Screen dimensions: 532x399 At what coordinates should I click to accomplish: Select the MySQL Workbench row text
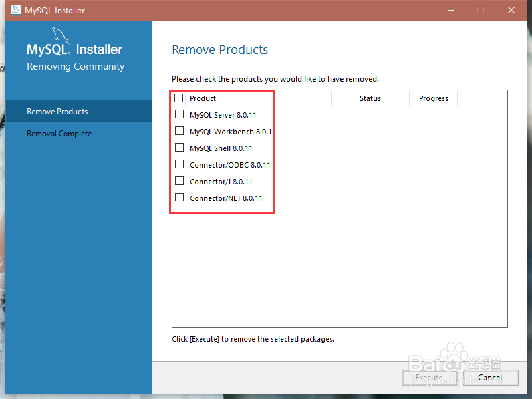pos(231,132)
